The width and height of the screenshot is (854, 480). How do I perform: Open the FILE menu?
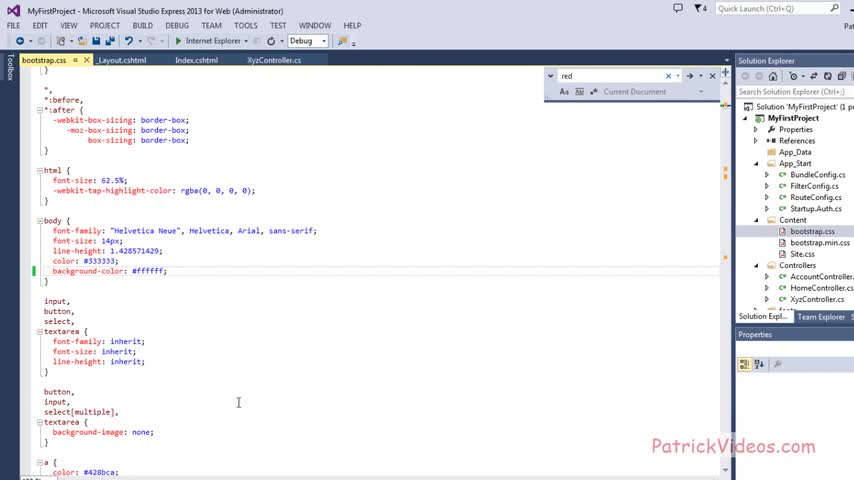13,26
